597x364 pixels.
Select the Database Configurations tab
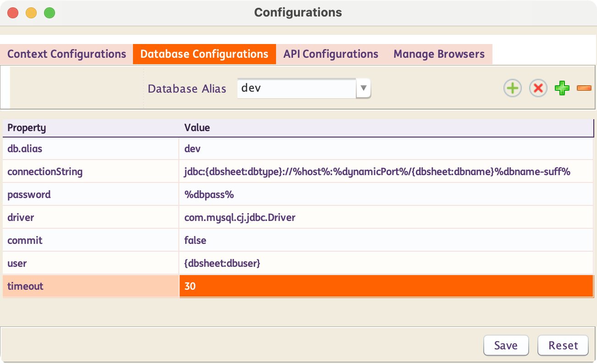point(204,54)
